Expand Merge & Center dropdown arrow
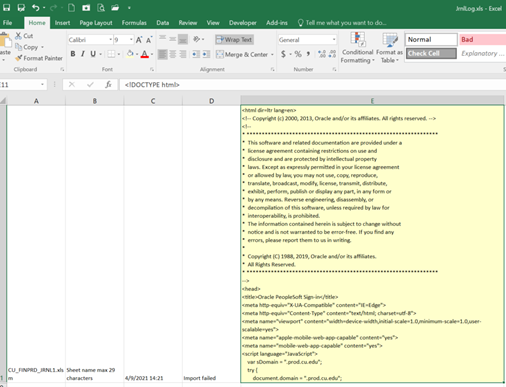Viewport: 506px width, 387px height. pyautogui.click(x=272, y=54)
